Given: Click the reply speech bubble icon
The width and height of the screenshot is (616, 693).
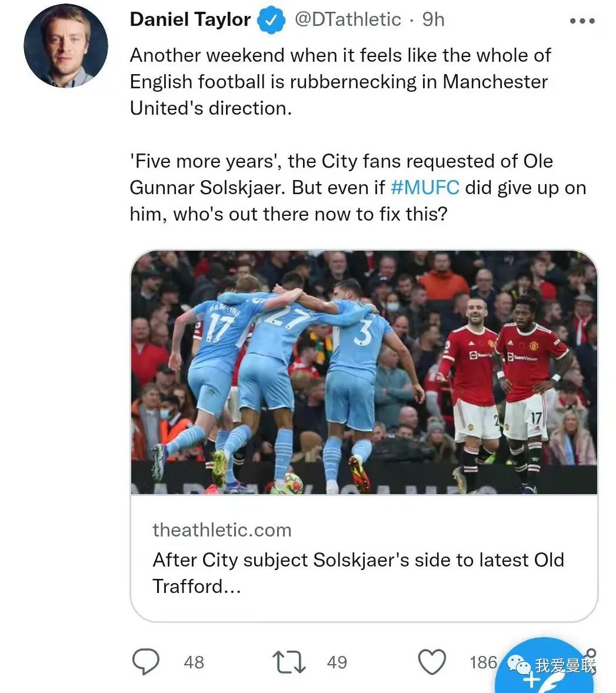Looking at the screenshot, I should 145,661.
